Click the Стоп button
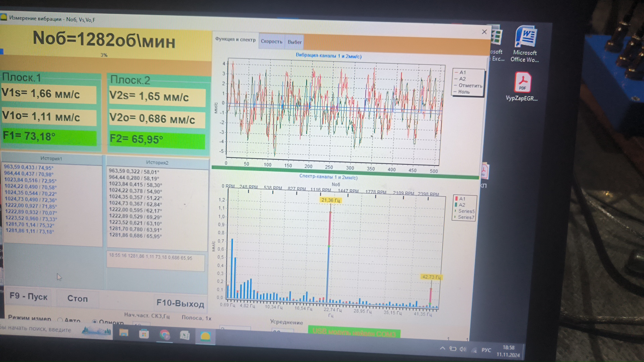Viewport: 644px width, 362px height. click(x=77, y=298)
